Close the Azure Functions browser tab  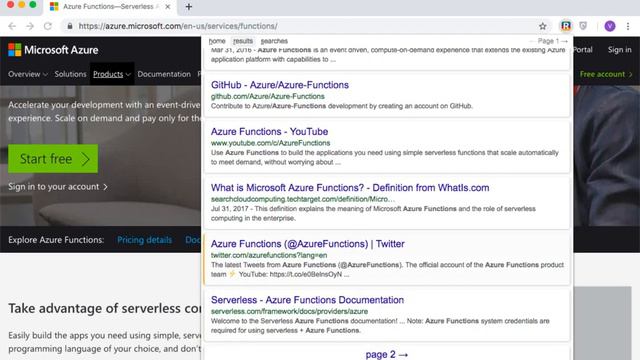pyautogui.click(x=167, y=7)
